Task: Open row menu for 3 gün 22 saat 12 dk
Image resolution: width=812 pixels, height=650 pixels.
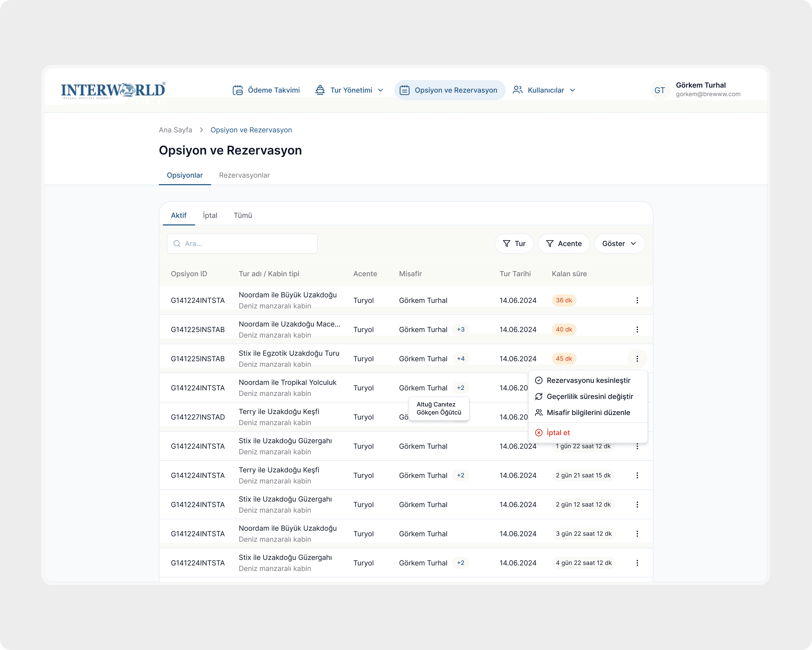Action: 637,534
